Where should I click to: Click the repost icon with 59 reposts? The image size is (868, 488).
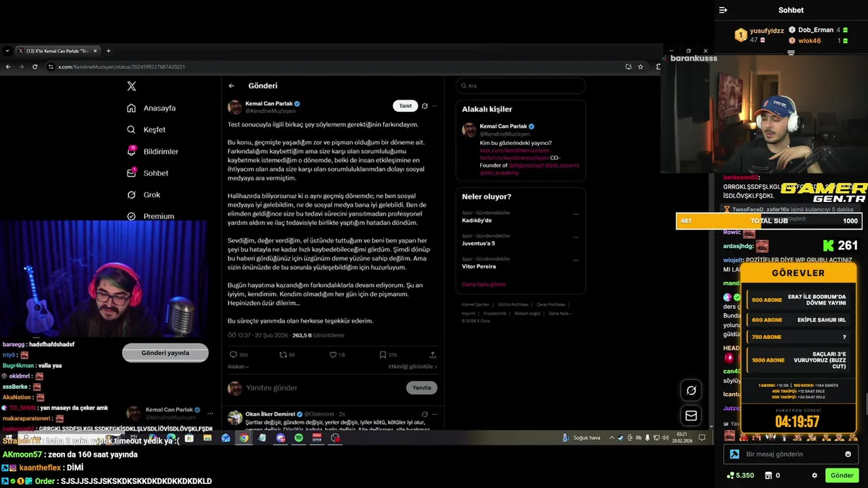pyautogui.click(x=283, y=354)
